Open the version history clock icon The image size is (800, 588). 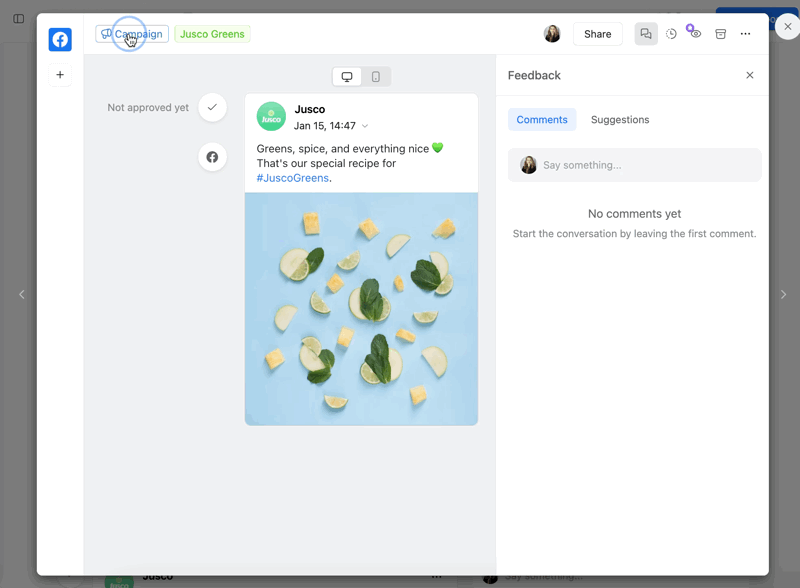click(671, 34)
